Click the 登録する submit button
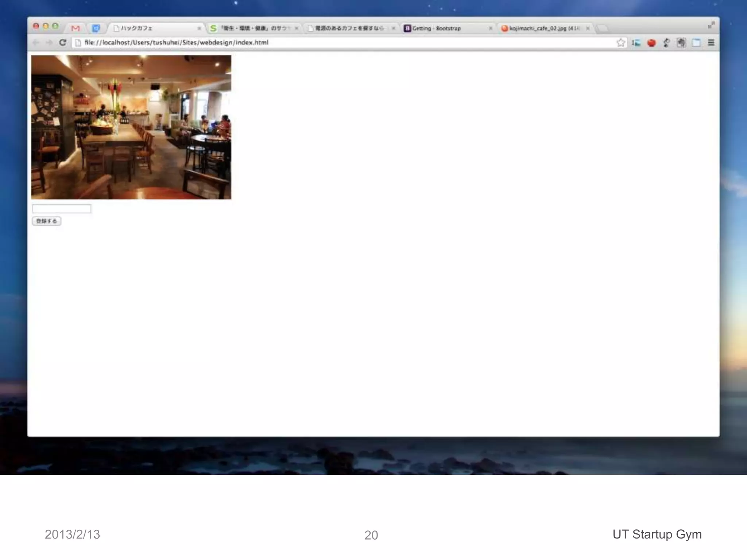747x560 pixels. (x=47, y=221)
